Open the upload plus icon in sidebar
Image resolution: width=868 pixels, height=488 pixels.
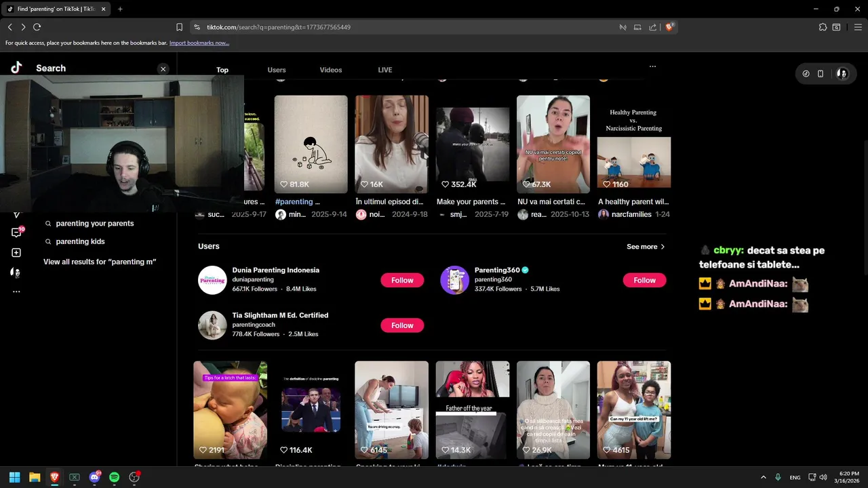click(x=16, y=253)
